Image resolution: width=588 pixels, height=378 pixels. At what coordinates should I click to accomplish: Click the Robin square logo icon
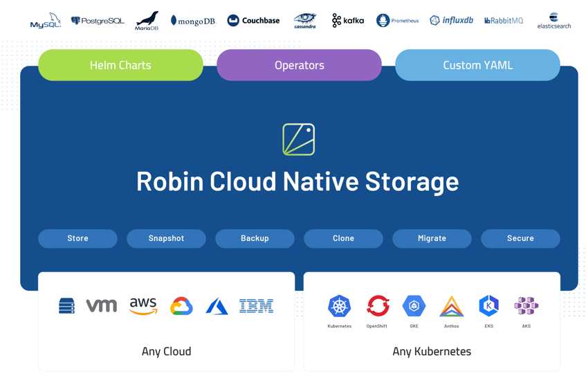(x=299, y=139)
